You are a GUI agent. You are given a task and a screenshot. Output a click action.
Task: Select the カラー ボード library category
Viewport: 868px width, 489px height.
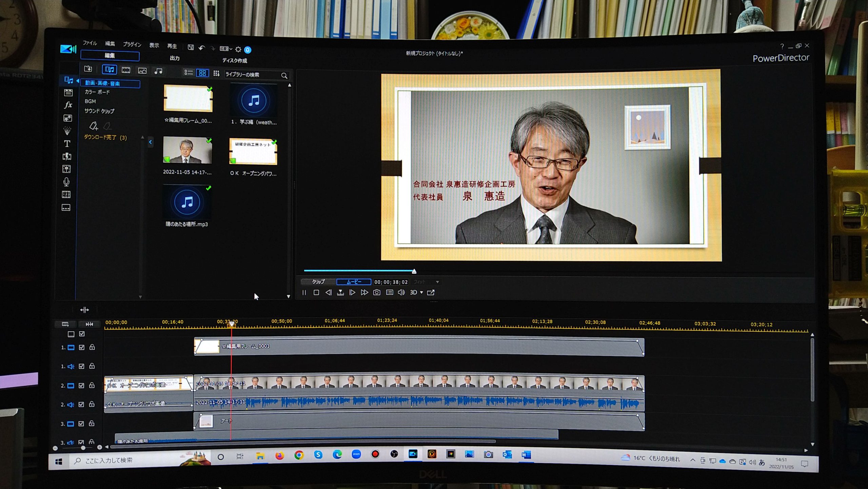pos(97,92)
